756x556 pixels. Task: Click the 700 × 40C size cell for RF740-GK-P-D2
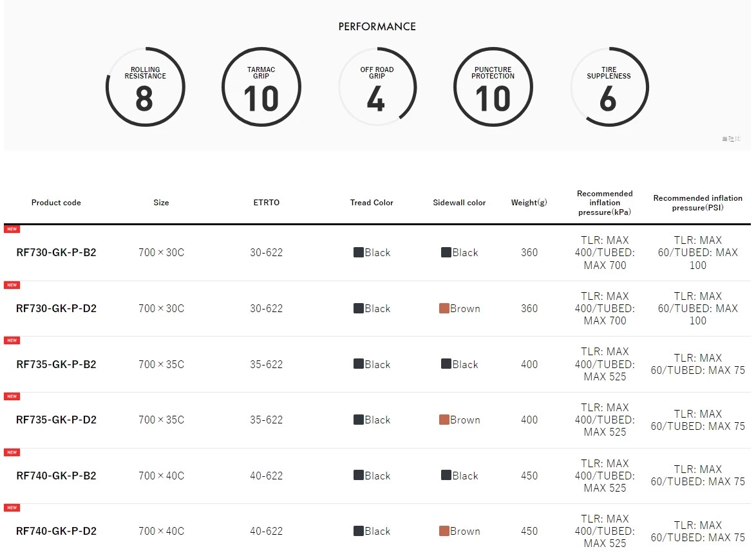(x=162, y=531)
